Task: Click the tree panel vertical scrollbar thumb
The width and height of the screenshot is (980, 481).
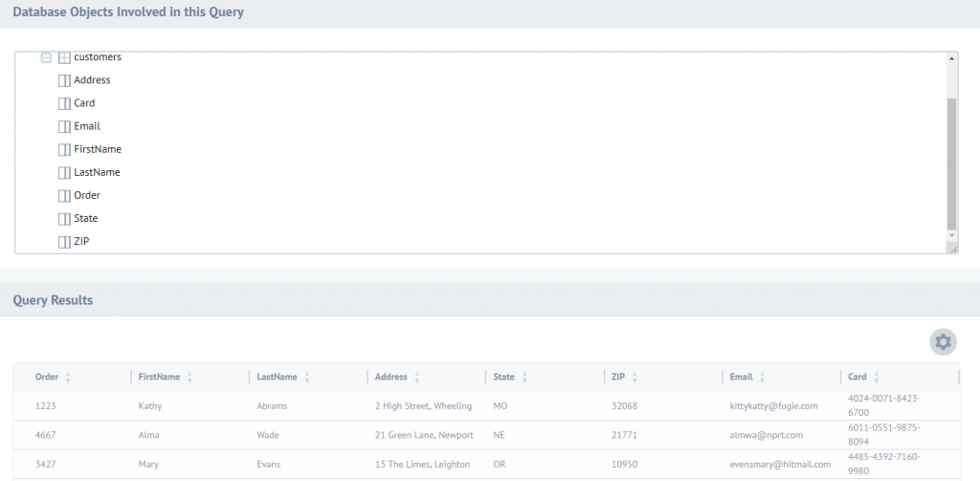Action: 951,161
